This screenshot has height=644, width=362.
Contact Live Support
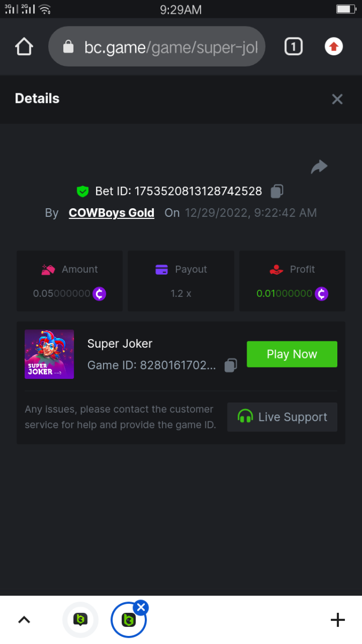tap(282, 417)
